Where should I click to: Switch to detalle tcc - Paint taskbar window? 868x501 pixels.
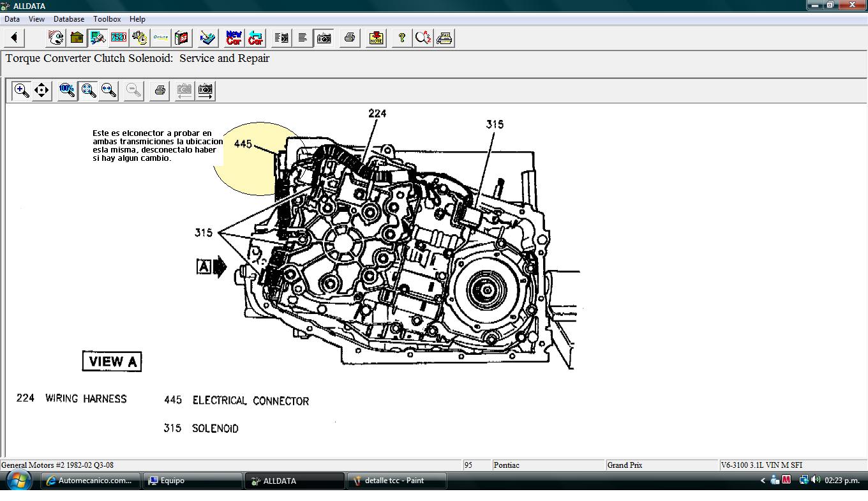coord(397,481)
